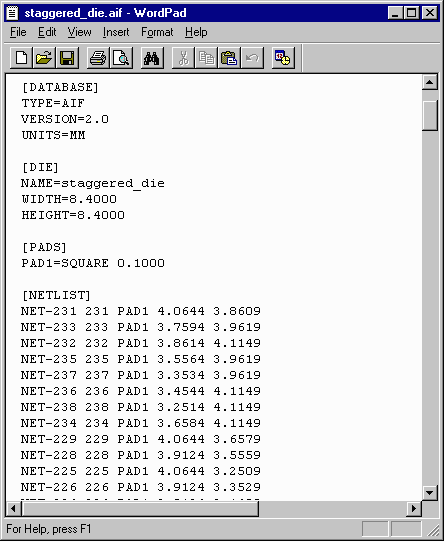Click the HEIGHT=8.4000 line
Image resolution: width=445 pixels, height=542 pixels.
point(73,215)
